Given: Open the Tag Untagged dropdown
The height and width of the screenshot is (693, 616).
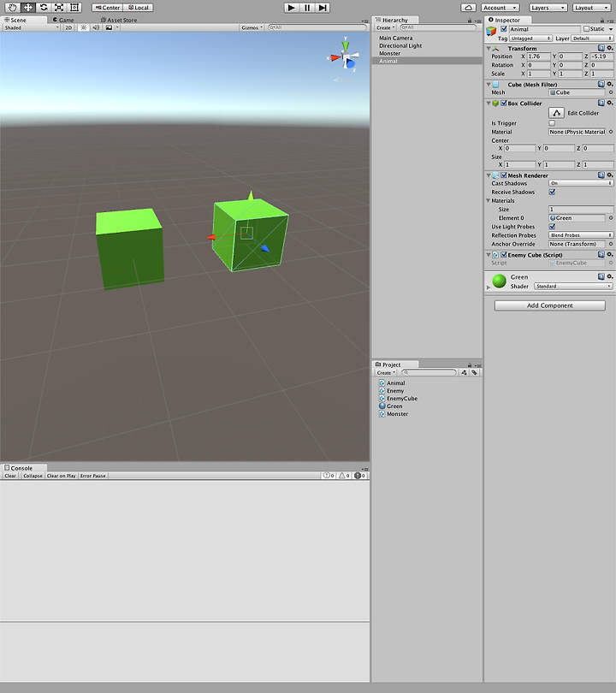Looking at the screenshot, I should (x=530, y=38).
